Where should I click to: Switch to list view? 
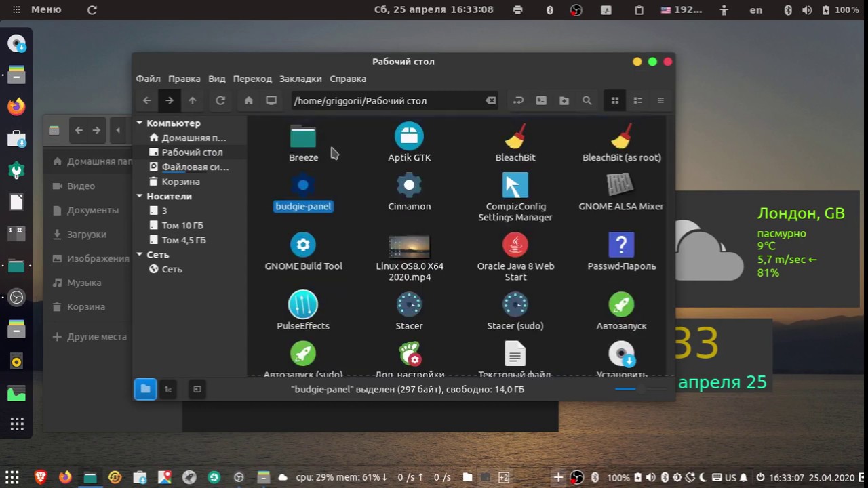[x=637, y=100]
